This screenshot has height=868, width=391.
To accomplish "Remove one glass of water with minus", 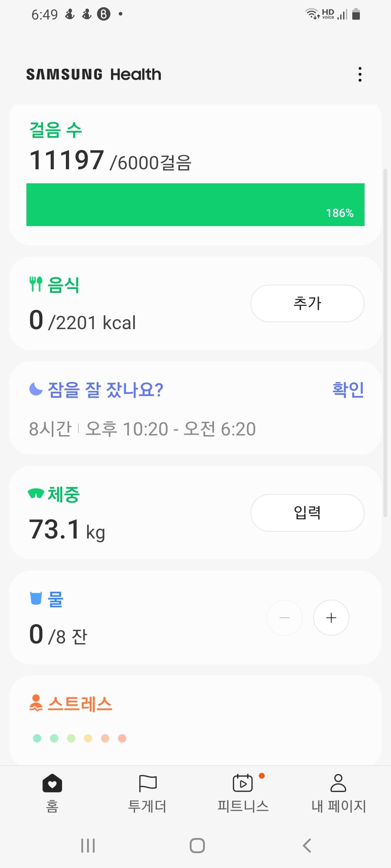I will 285,618.
